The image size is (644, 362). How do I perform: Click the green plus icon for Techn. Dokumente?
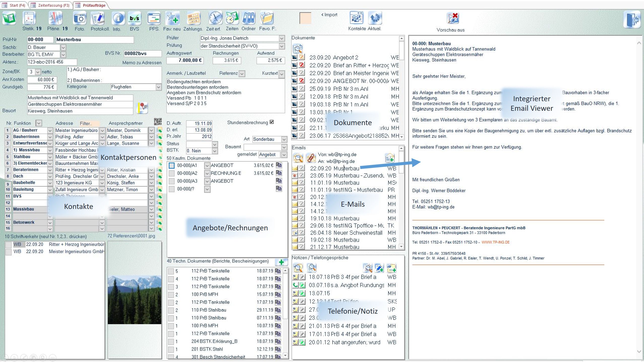coord(281,262)
